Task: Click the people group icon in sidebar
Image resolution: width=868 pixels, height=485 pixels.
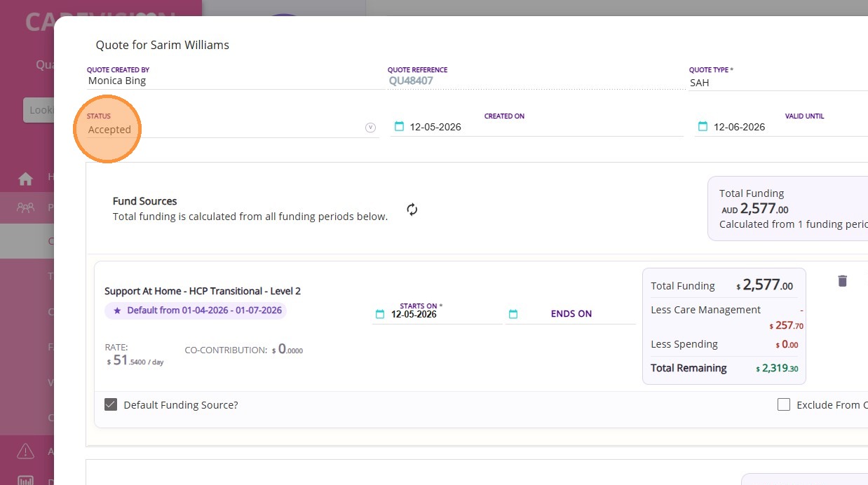Action: 25,207
